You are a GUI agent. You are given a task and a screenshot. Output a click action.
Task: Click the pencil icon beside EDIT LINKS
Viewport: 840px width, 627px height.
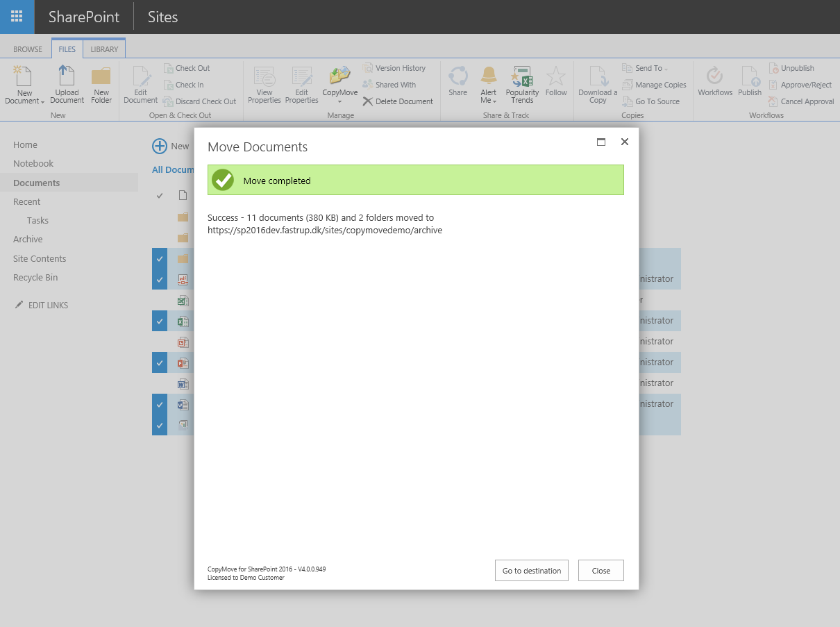click(19, 305)
